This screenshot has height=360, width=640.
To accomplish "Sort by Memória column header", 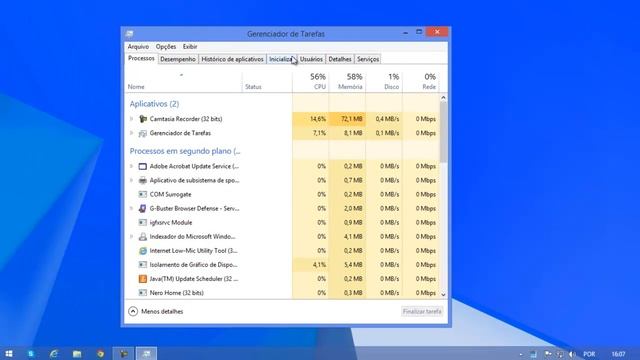I will (x=347, y=82).
